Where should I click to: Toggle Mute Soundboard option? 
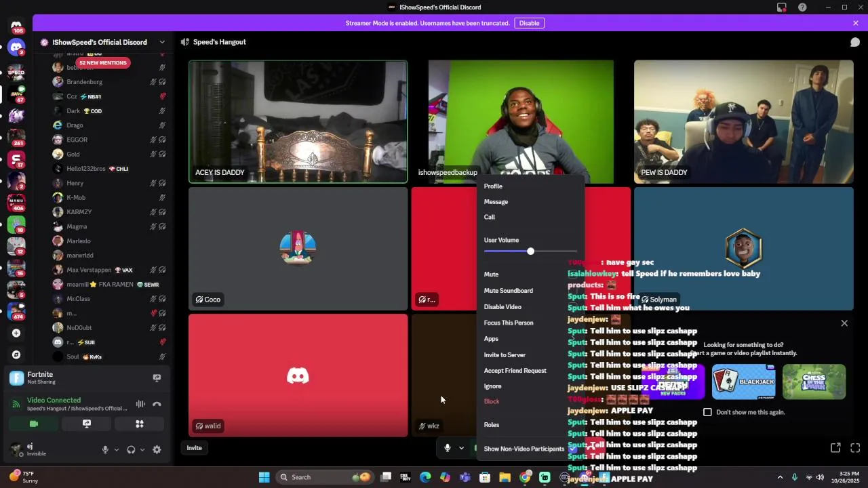click(530, 291)
